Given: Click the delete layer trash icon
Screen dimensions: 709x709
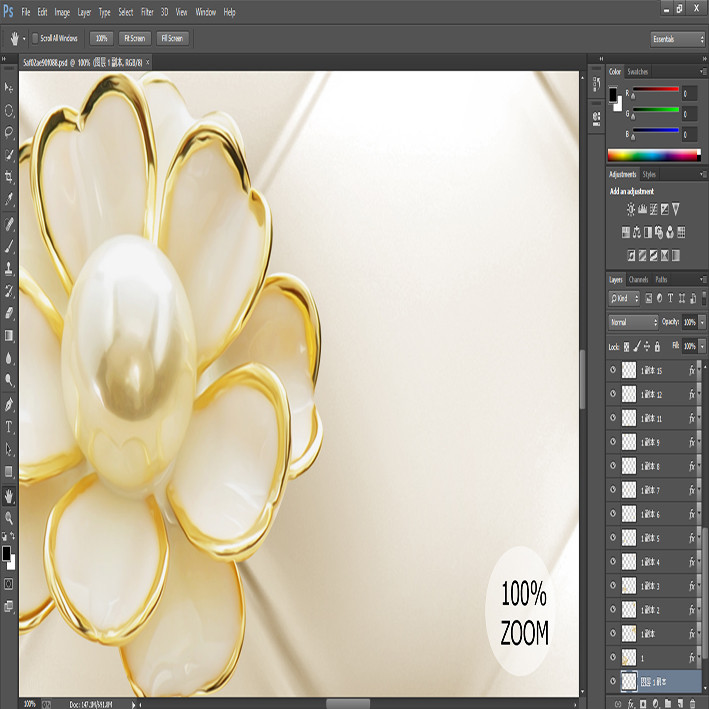Looking at the screenshot, I should coord(692,704).
